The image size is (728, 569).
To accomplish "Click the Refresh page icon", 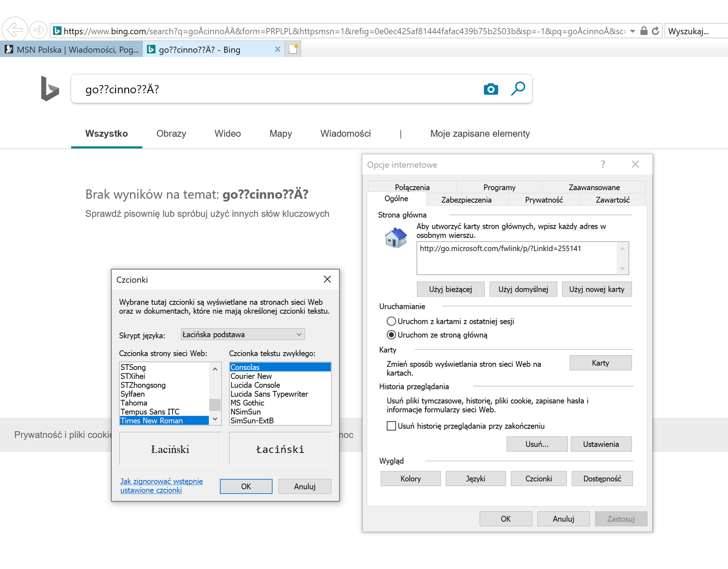I will pos(656,31).
